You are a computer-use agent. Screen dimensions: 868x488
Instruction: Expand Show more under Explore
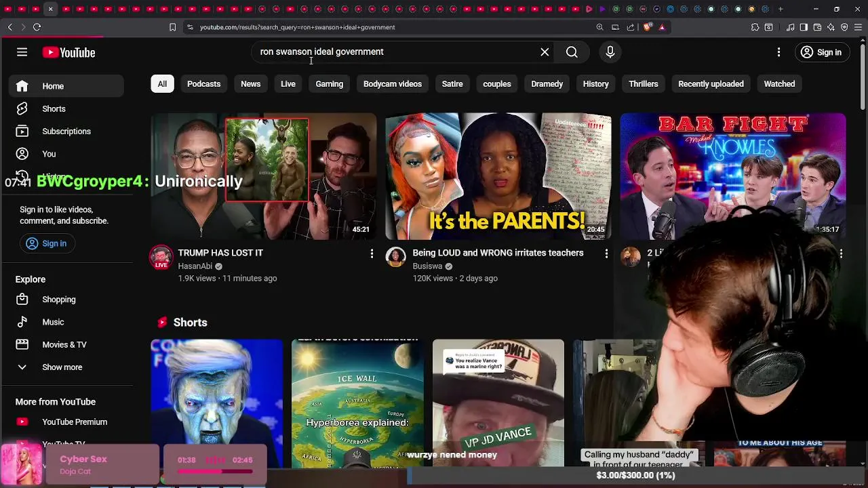tap(66, 367)
